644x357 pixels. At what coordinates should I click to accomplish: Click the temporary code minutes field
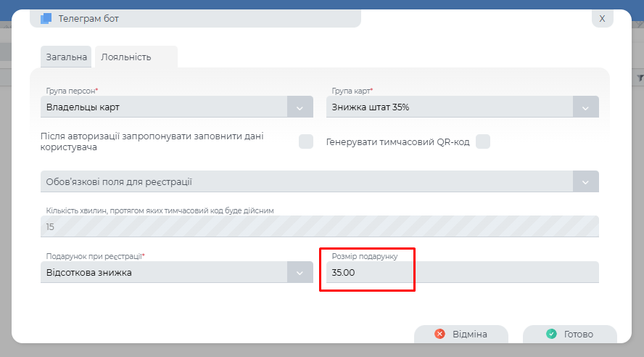319,227
